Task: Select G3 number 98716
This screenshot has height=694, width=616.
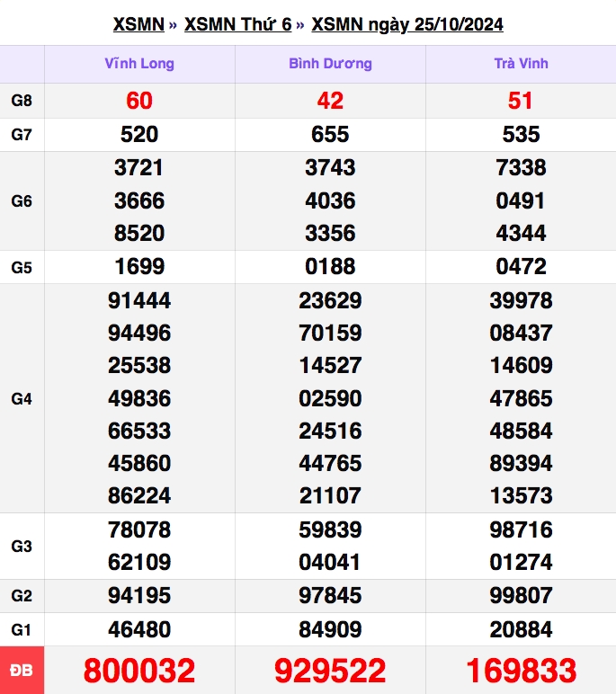Action: point(522,529)
